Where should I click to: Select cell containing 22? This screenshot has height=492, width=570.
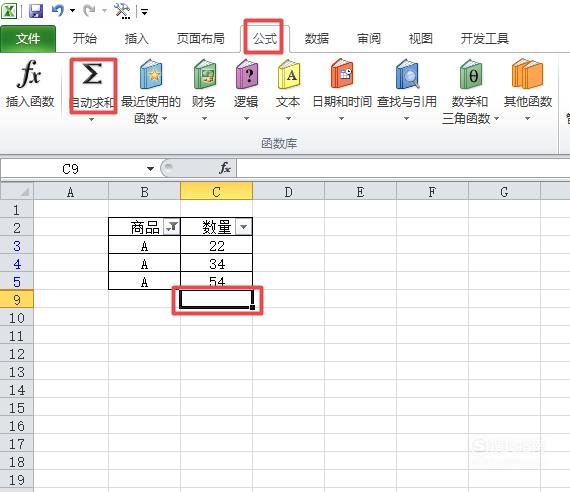[x=216, y=245]
